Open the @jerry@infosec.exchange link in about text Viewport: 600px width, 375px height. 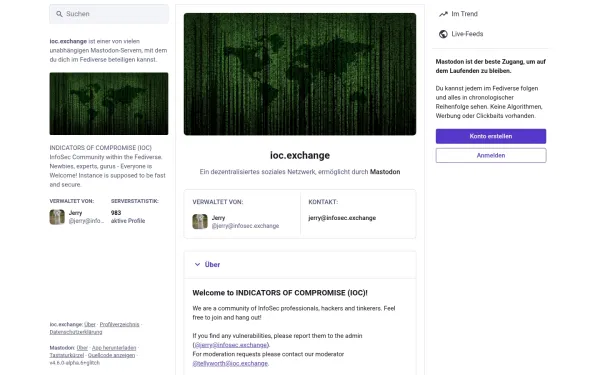[x=231, y=345]
